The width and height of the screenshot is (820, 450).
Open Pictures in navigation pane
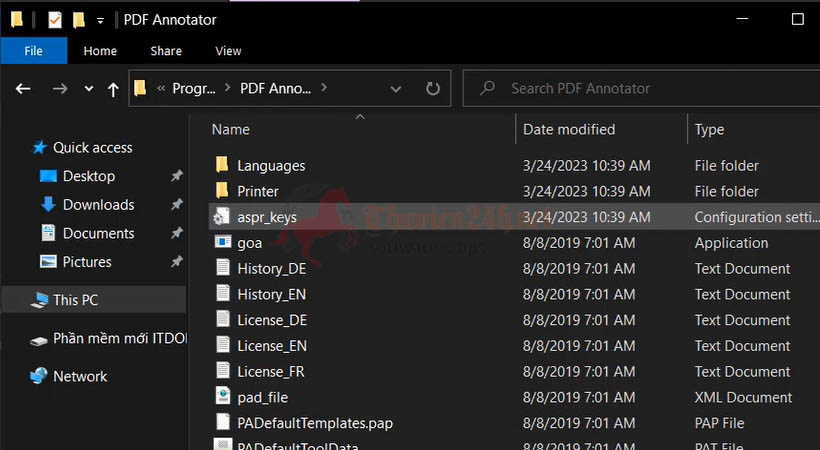(x=87, y=262)
